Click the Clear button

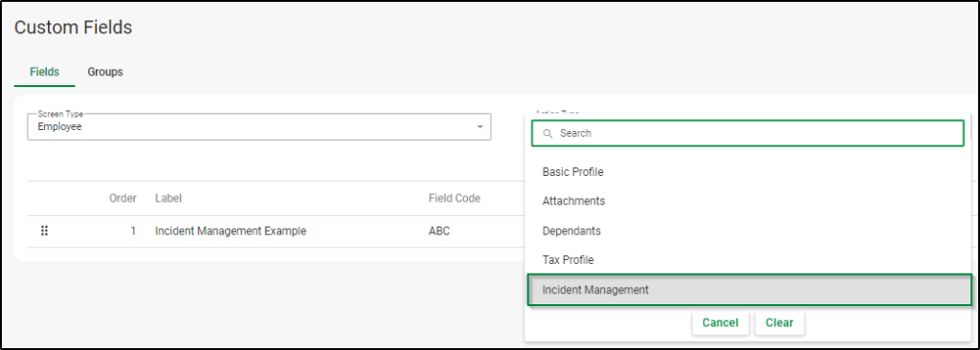tap(779, 323)
